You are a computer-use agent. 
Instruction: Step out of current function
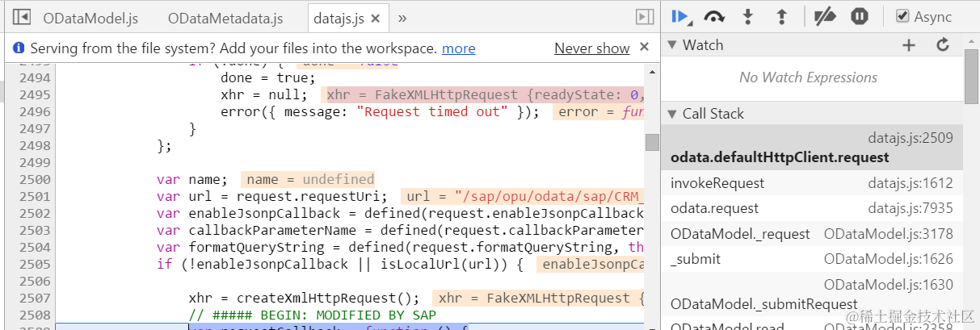click(x=781, y=17)
